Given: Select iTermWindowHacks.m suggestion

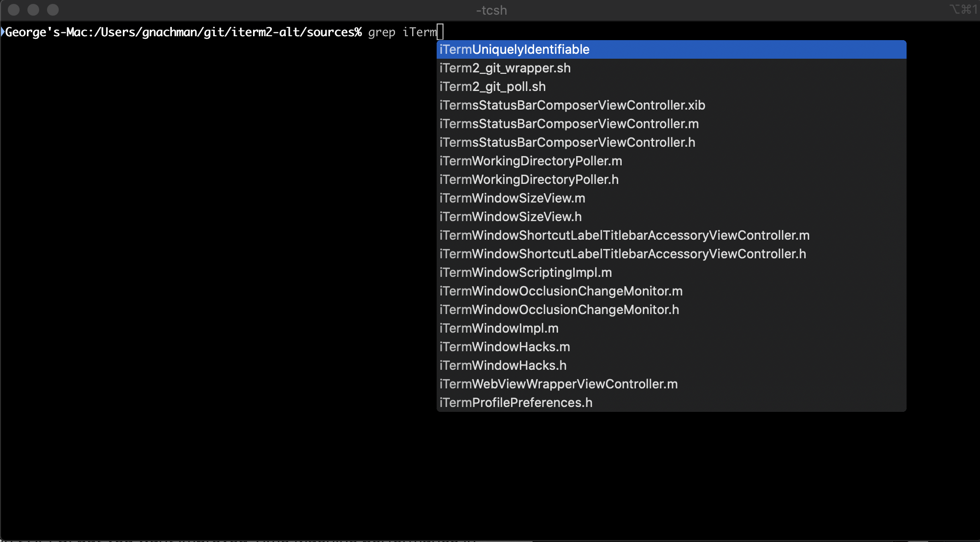Looking at the screenshot, I should (x=502, y=346).
